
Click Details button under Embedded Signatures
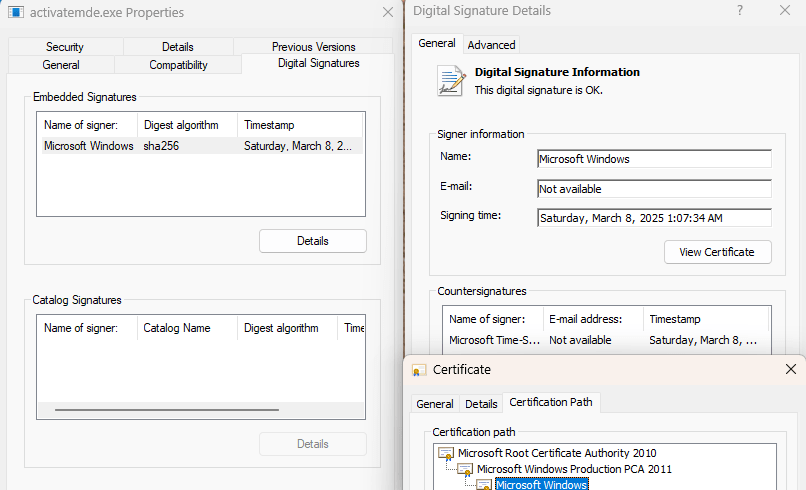(313, 241)
